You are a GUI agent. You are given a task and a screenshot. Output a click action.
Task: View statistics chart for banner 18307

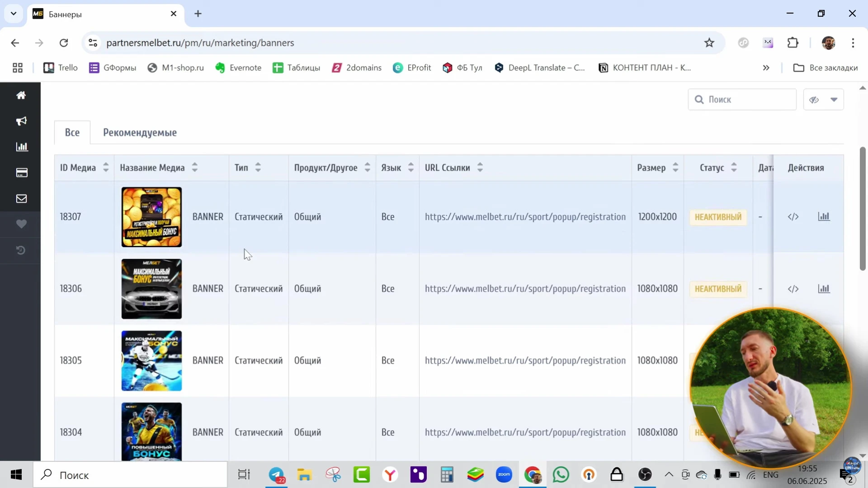click(x=824, y=216)
